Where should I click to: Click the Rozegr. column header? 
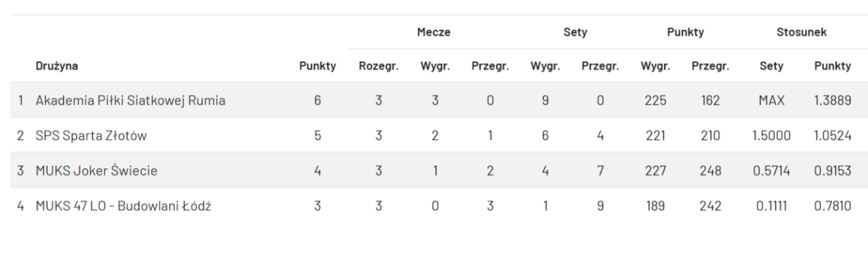[x=378, y=66]
